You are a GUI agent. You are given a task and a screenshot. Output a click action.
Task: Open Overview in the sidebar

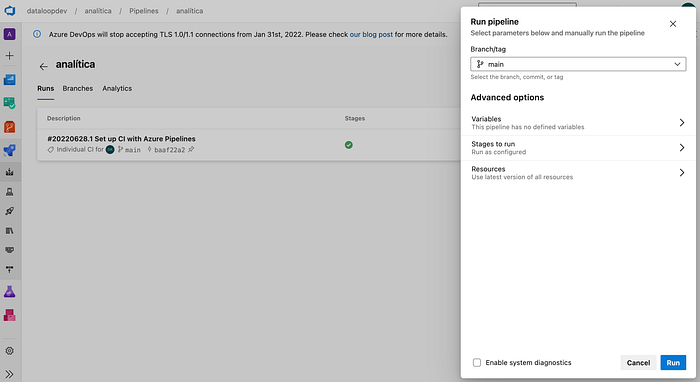point(9,80)
